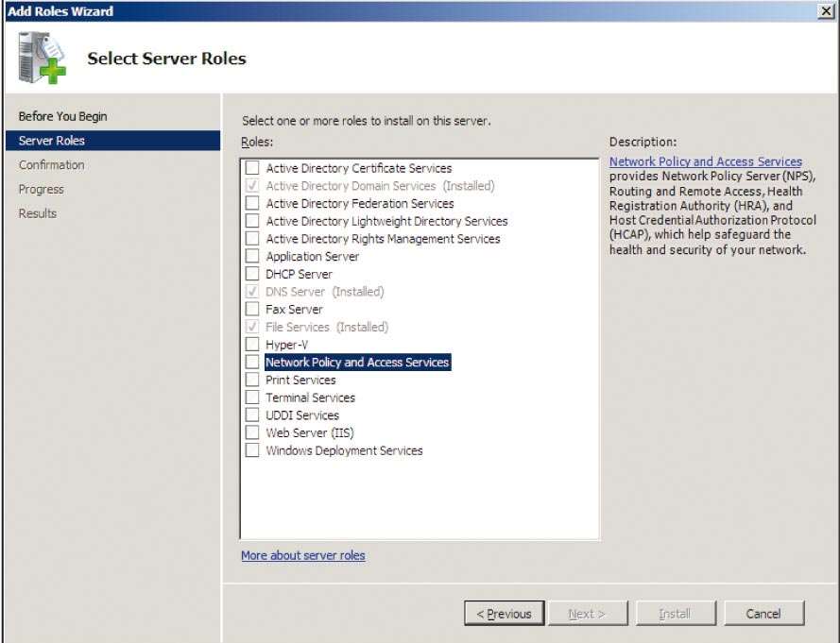The width and height of the screenshot is (840, 643).
Task: Select Active Directory Rights Management Services checkbox
Action: pos(251,238)
